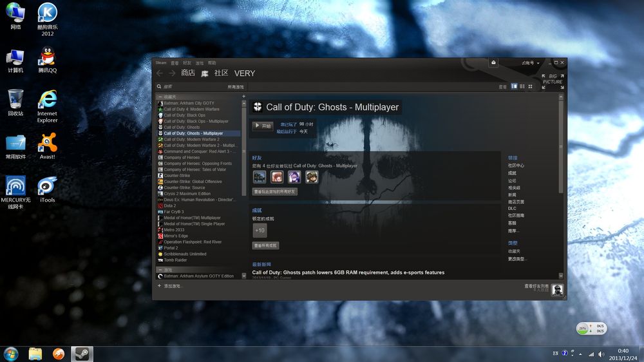
Task: Go forward with the Steam forward arrow
Action: [x=172, y=73]
